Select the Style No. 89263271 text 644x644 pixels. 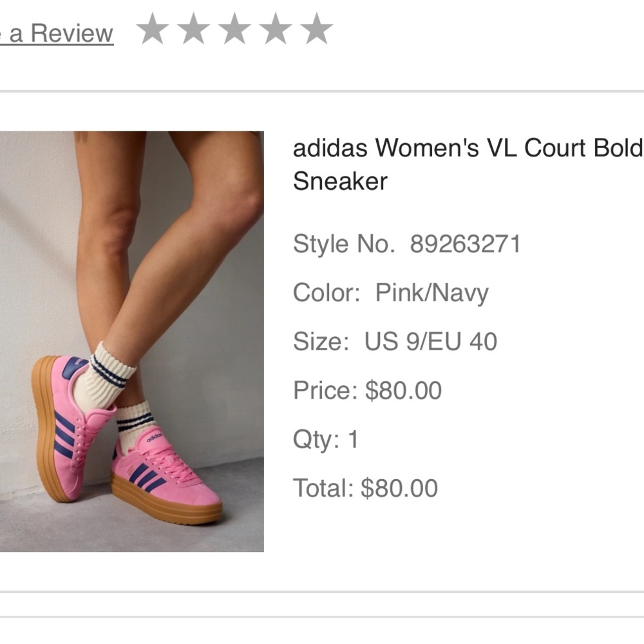click(x=406, y=245)
